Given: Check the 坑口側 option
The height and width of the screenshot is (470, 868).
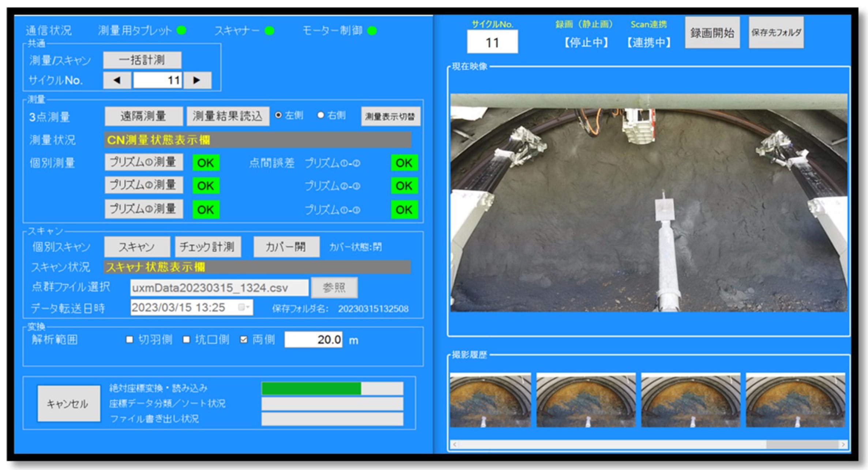Looking at the screenshot, I should 187,340.
